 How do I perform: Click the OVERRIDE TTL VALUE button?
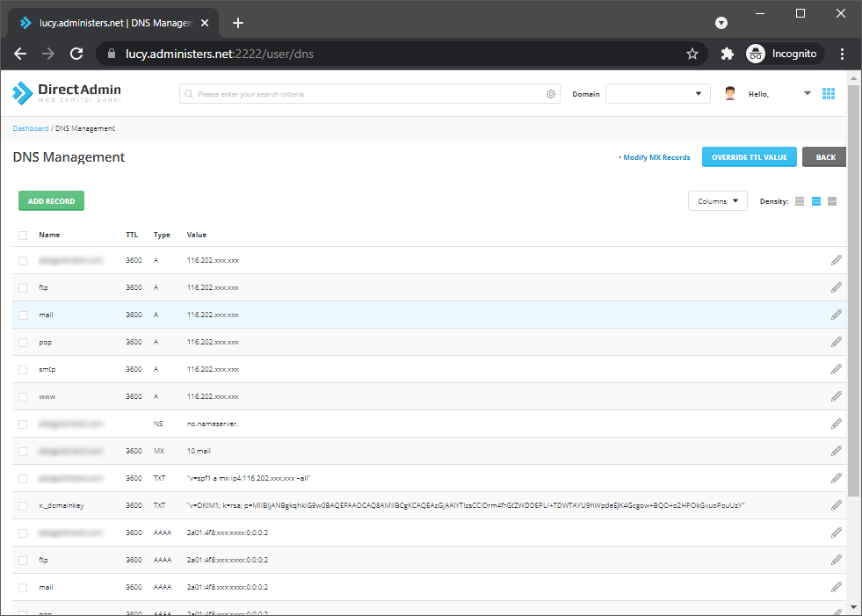click(x=750, y=157)
